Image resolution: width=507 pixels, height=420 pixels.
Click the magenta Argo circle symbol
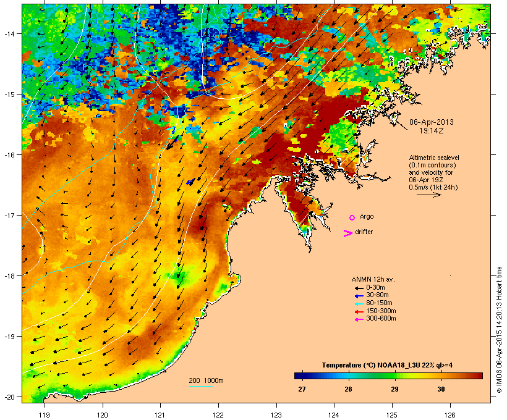coord(352,218)
